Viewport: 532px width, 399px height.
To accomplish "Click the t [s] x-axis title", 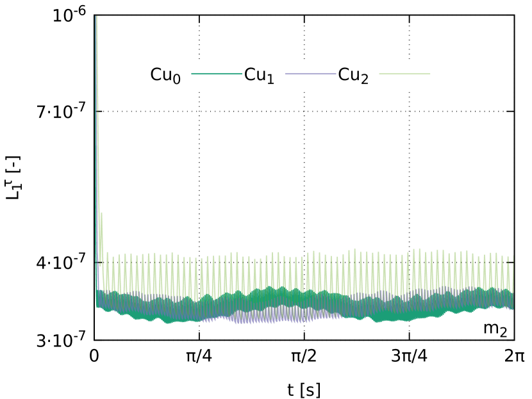I will (304, 390).
